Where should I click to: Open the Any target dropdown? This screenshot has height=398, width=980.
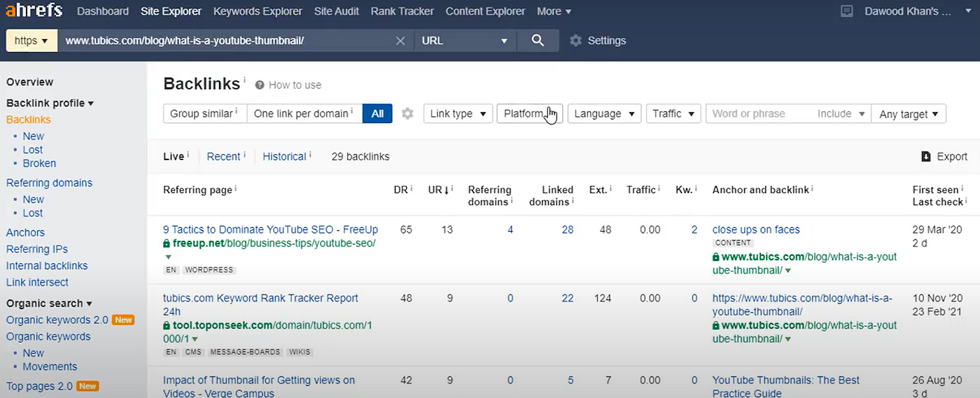point(909,113)
